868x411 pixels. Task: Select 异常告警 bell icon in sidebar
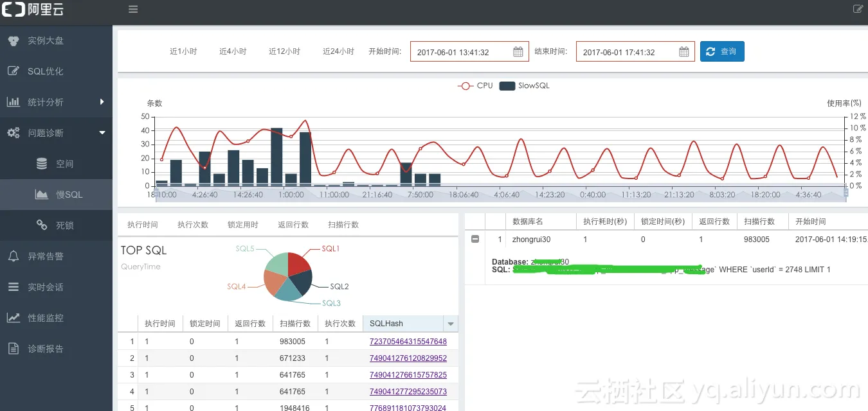click(13, 256)
